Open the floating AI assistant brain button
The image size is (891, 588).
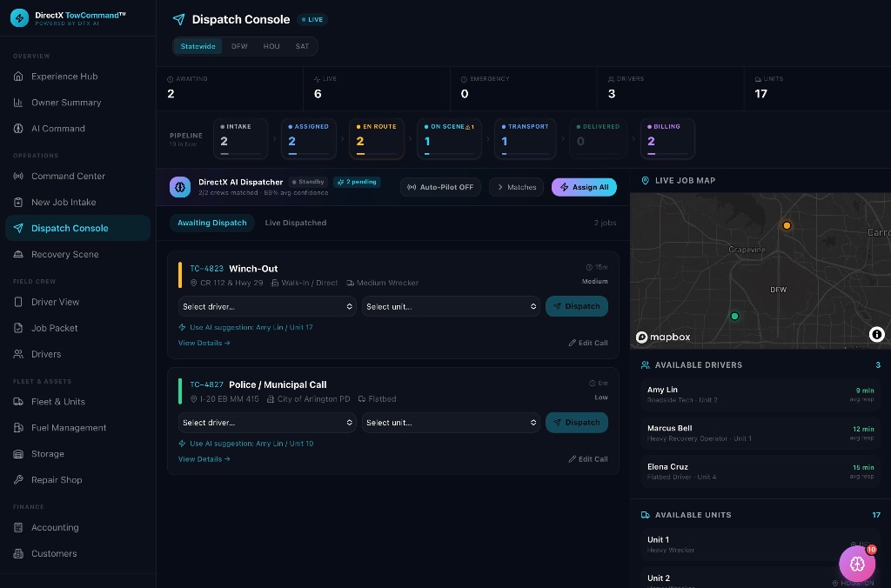click(857, 564)
